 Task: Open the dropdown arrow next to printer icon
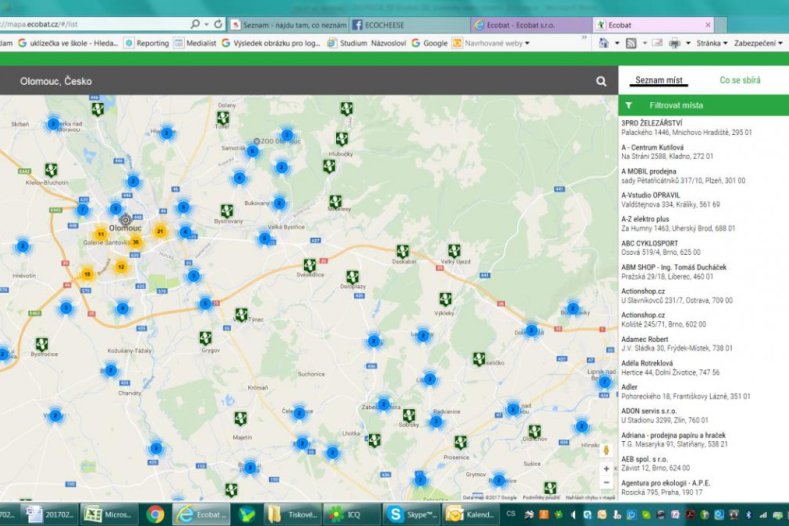(x=688, y=43)
